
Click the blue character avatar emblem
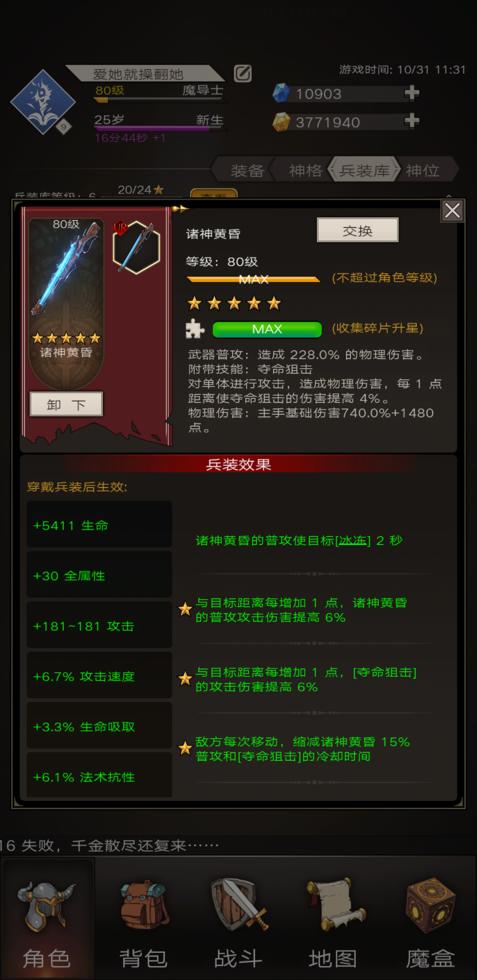click(43, 102)
